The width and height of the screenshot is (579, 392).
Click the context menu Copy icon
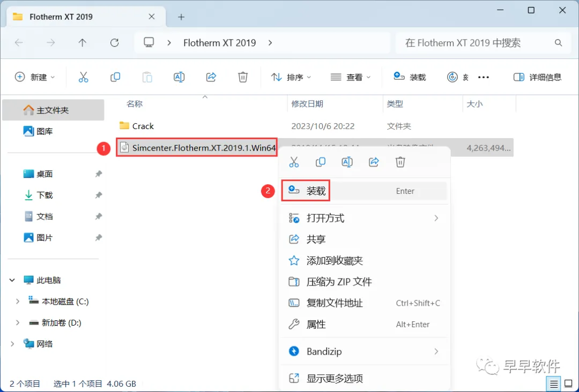pos(321,162)
